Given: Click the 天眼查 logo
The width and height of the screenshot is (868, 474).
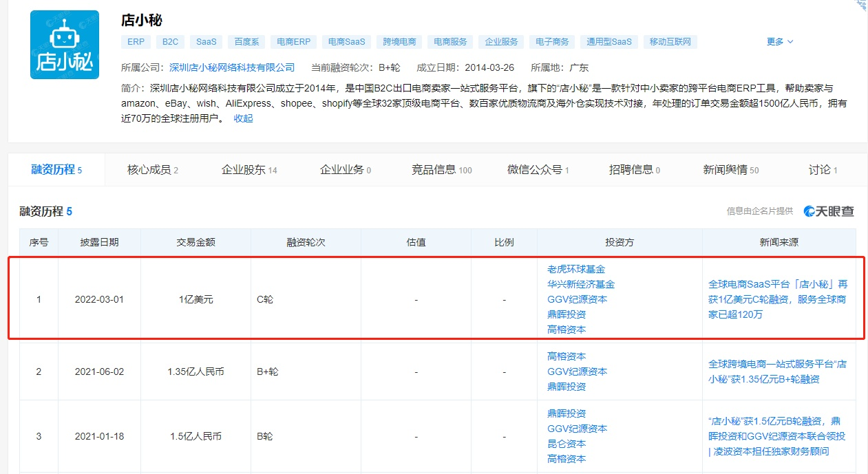Looking at the screenshot, I should pyautogui.click(x=829, y=212).
